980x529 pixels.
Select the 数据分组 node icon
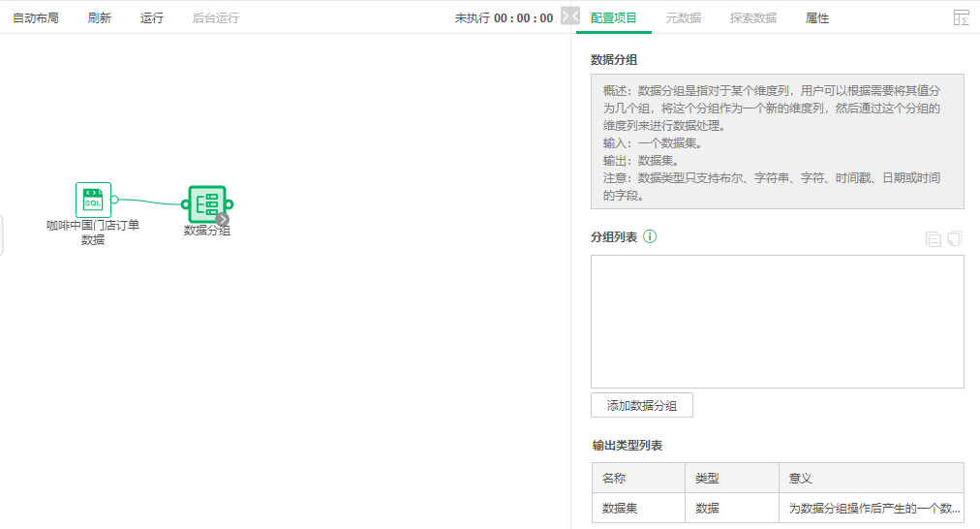tap(206, 203)
